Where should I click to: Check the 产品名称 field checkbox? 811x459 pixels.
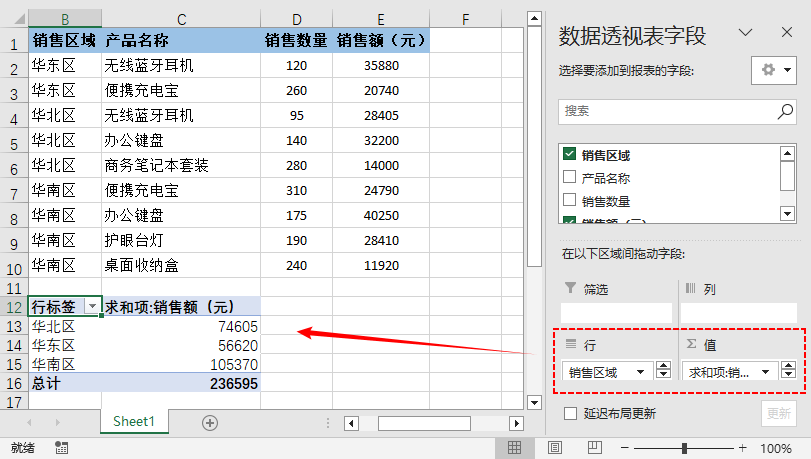(x=569, y=177)
